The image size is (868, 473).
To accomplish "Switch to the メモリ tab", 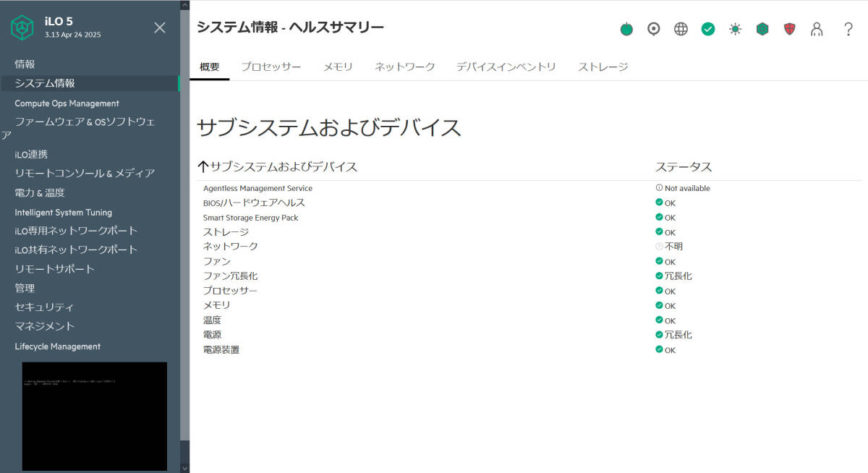I will [338, 67].
